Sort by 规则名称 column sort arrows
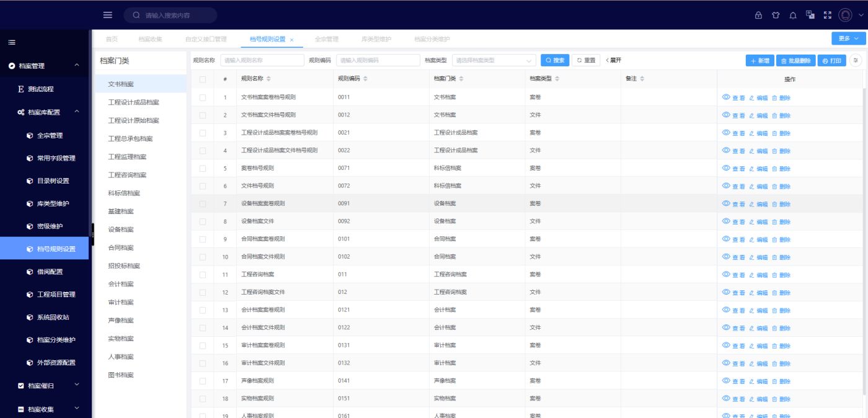 [x=268, y=79]
